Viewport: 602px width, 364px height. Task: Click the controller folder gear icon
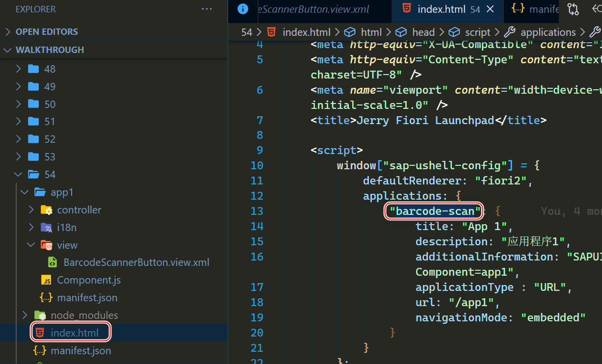(47, 210)
